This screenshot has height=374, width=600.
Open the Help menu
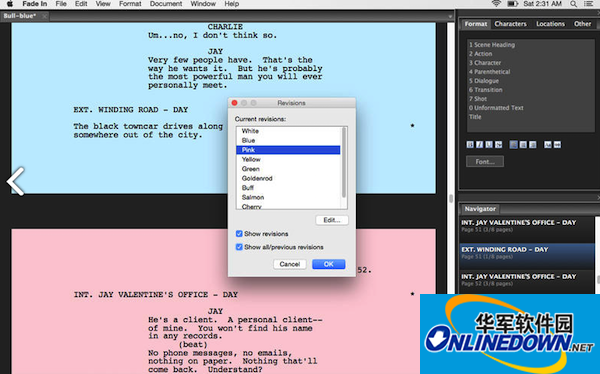[232, 4]
